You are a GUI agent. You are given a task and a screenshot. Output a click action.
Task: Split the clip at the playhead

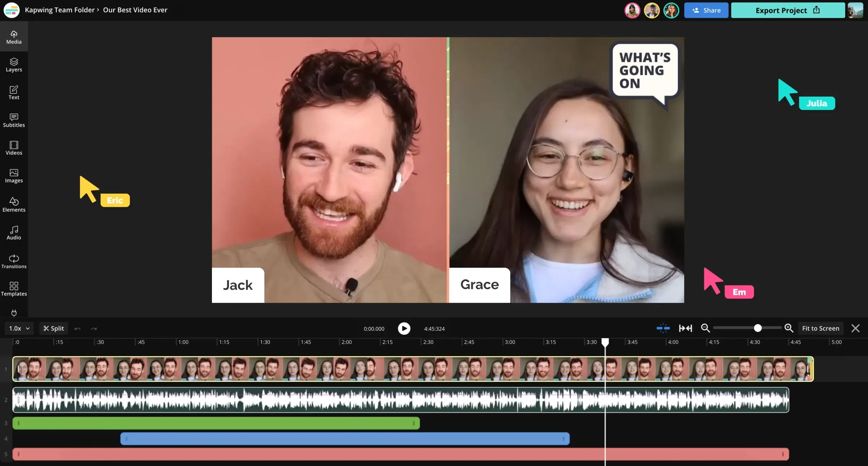[x=54, y=328]
